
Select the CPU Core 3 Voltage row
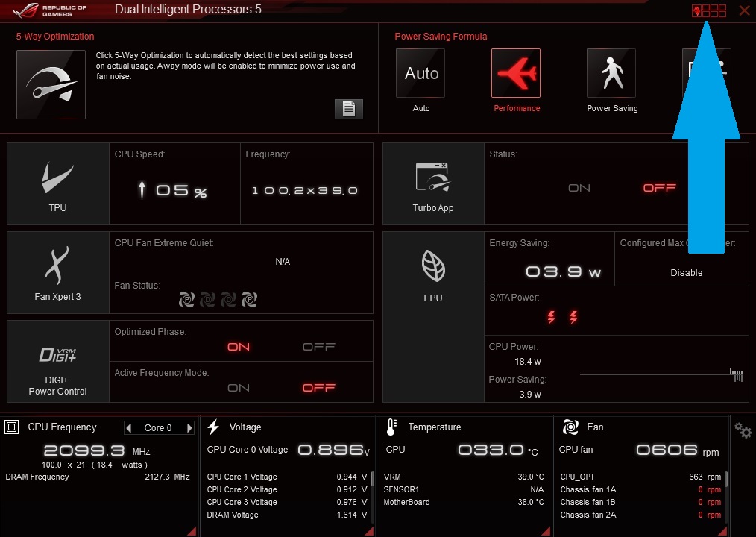(x=287, y=502)
